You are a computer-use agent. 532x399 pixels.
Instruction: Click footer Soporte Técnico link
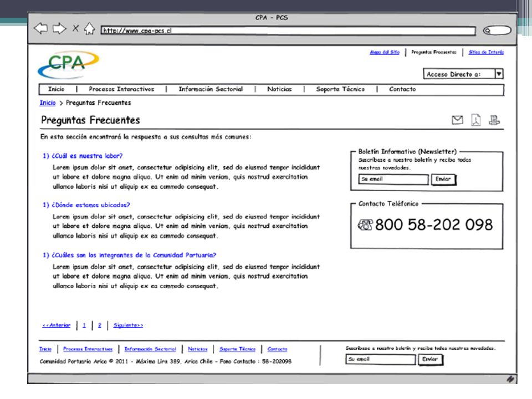coord(238,349)
